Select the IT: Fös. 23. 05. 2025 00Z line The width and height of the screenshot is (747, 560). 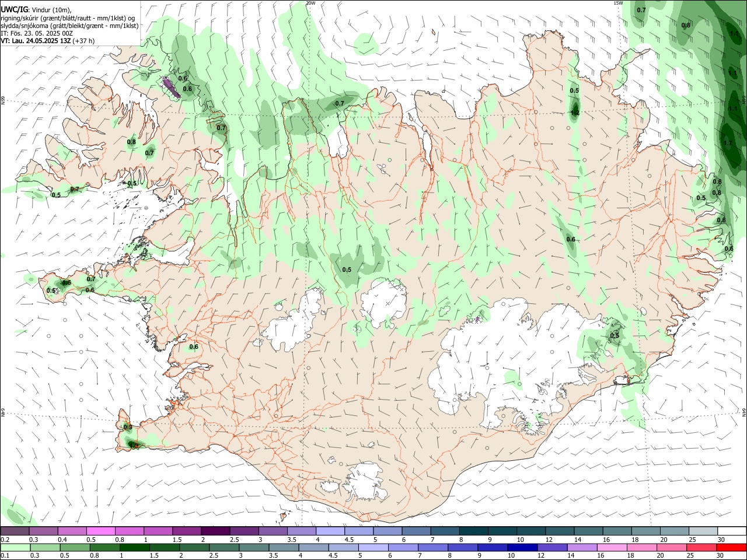pos(37,33)
